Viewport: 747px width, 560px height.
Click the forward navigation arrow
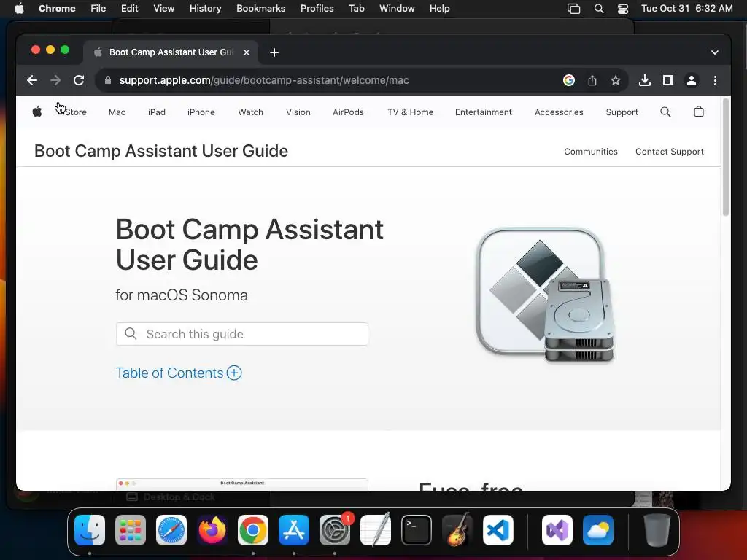click(55, 80)
